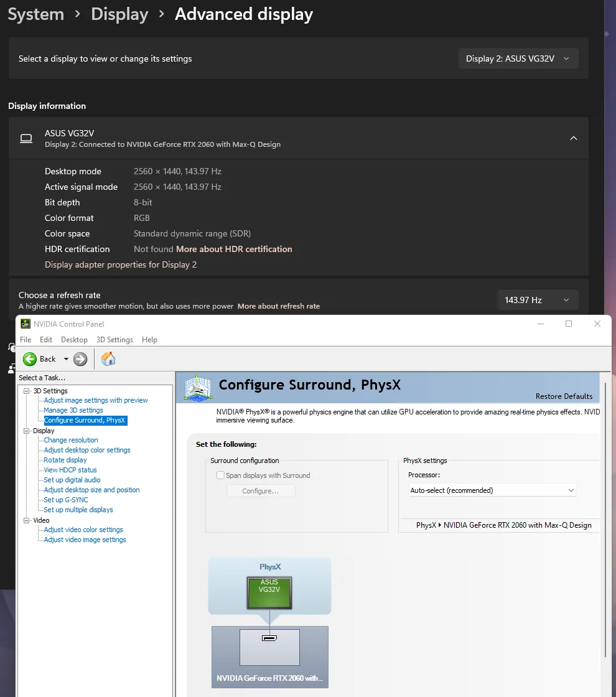Select Adjust video image settings
Screen dimensions: 616x697
click(x=85, y=540)
